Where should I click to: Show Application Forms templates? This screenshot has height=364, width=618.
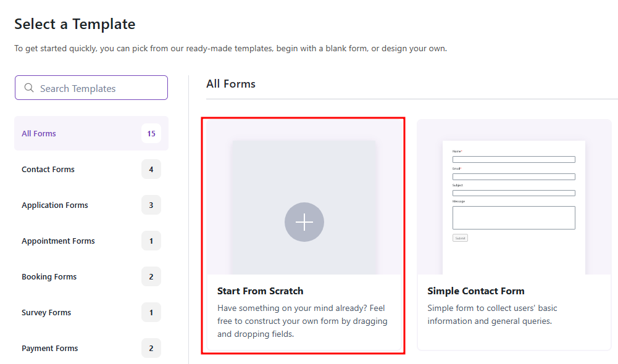coord(55,205)
